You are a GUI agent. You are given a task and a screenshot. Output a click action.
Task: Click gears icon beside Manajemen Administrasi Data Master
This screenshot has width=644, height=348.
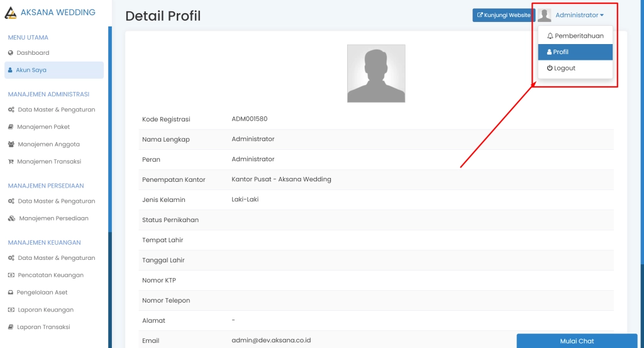[x=11, y=109]
